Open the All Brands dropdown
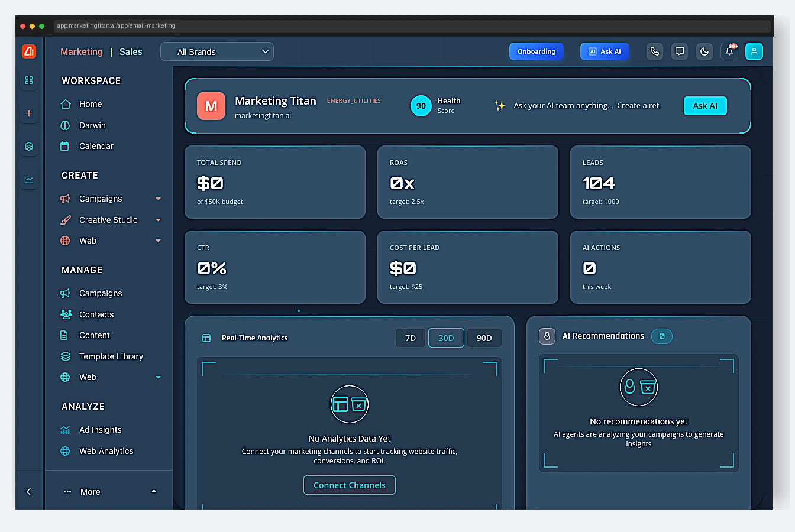Image resolution: width=795 pixels, height=532 pixels. (217, 51)
